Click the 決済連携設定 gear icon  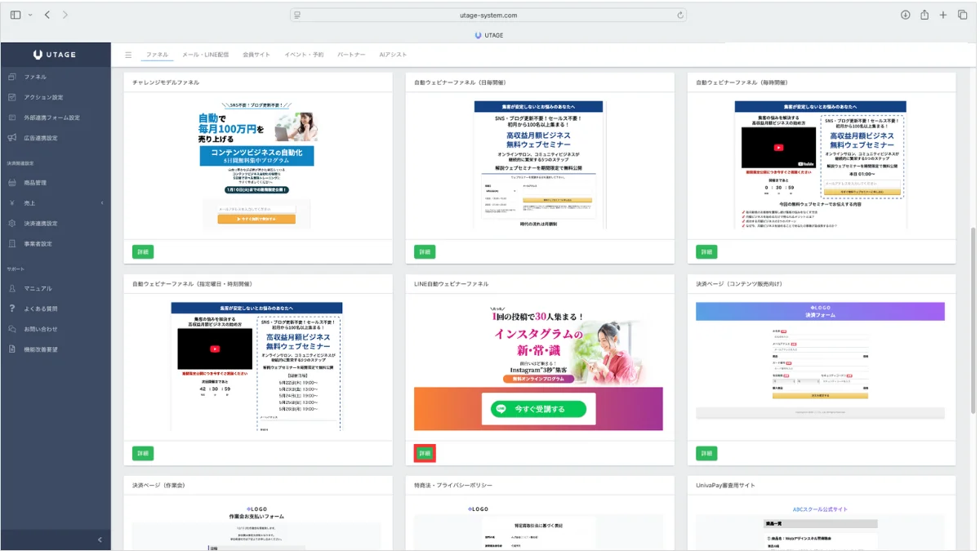coord(11,224)
